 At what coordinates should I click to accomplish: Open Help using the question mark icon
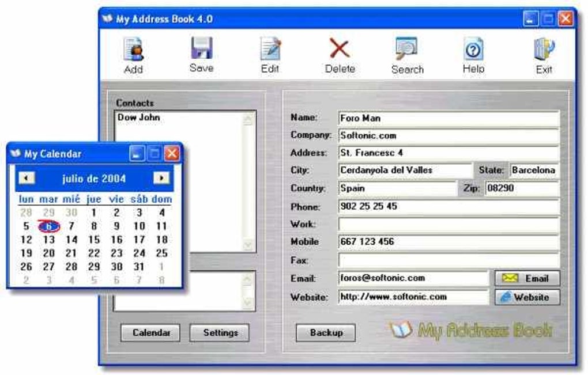(473, 49)
